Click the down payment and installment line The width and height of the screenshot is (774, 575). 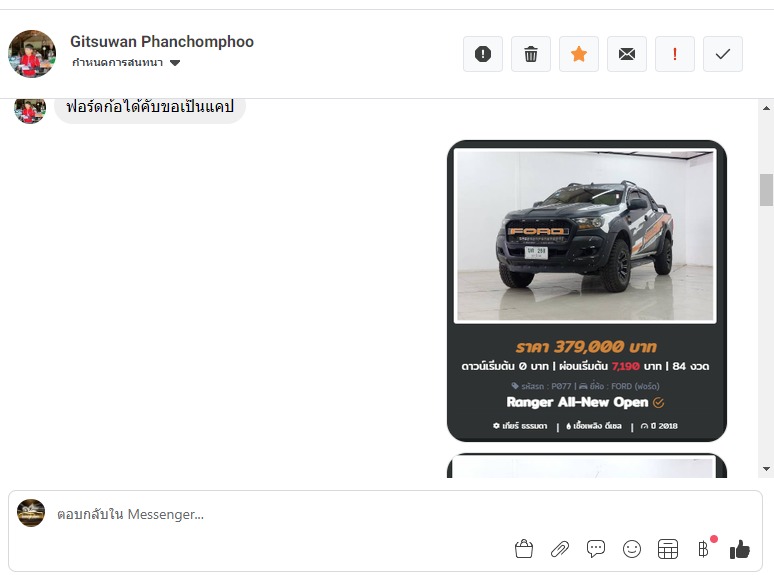pyautogui.click(x=585, y=366)
